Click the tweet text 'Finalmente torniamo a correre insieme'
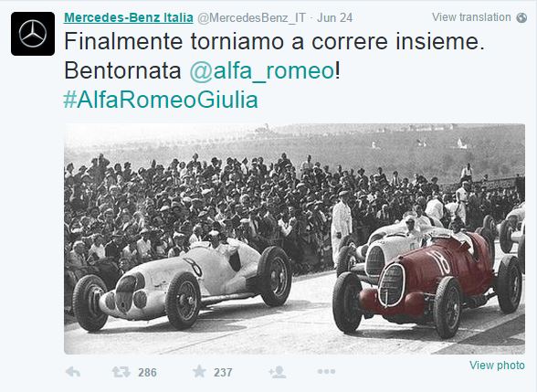 (x=274, y=41)
